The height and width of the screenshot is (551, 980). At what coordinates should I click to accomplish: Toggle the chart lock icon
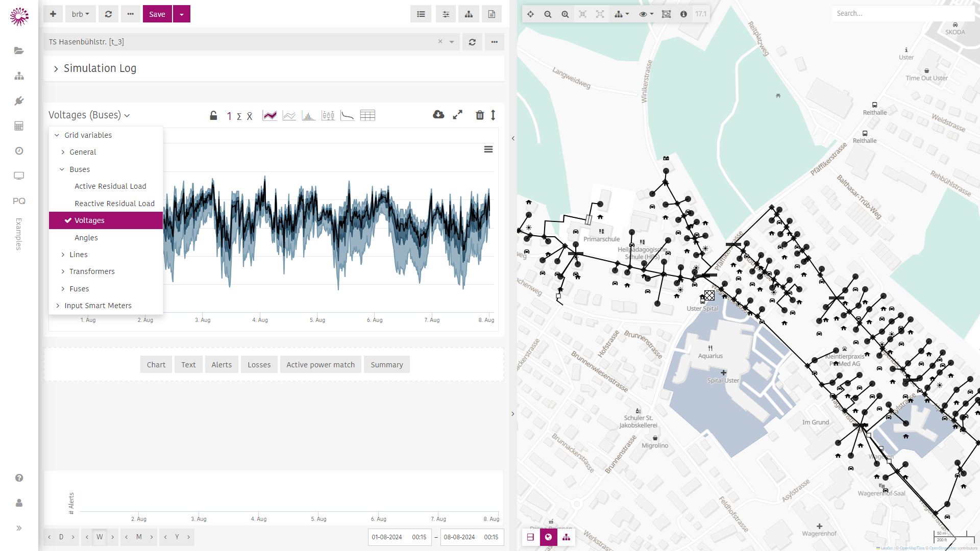pos(213,116)
